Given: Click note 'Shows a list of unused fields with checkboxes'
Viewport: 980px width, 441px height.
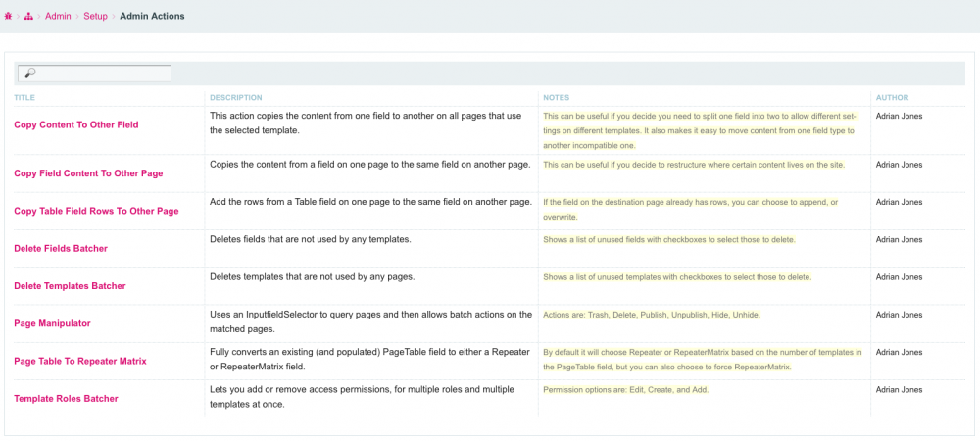Looking at the screenshot, I should click(669, 240).
